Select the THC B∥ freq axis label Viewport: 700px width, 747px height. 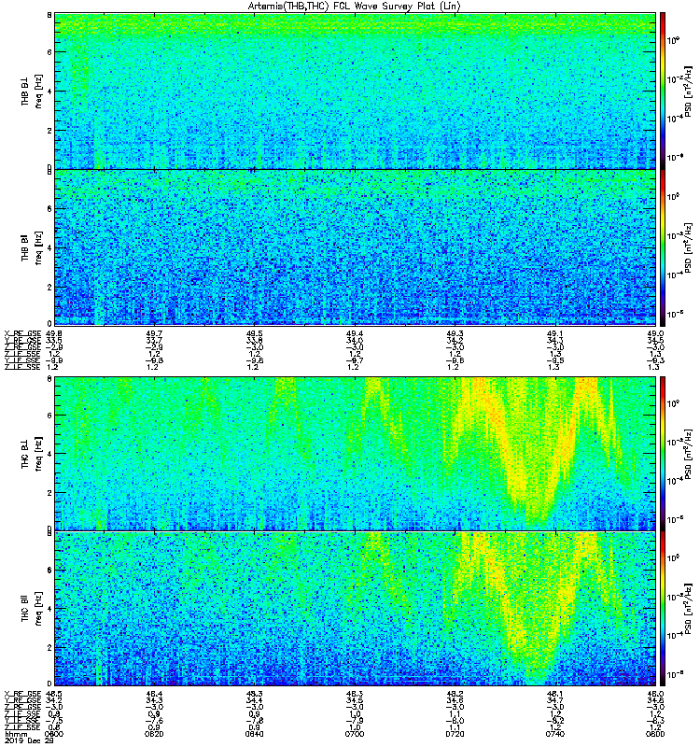coord(32,610)
